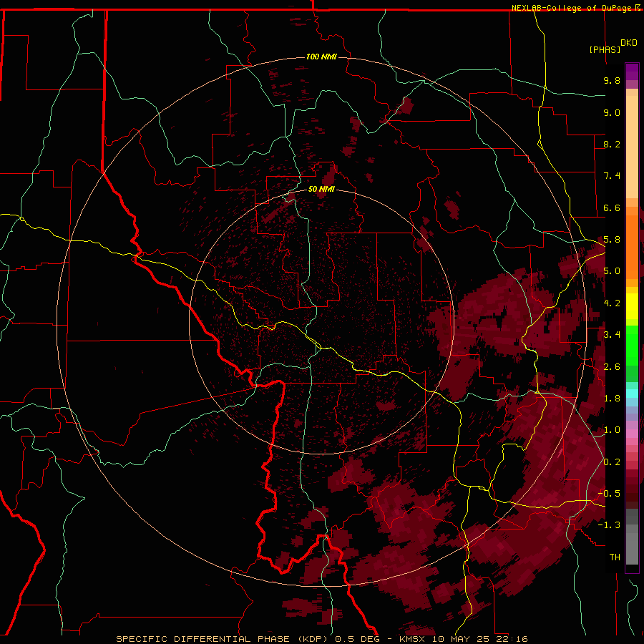This screenshot has height=644, width=644.
Task: Click the 8.2 legend value
Action: coord(612,144)
